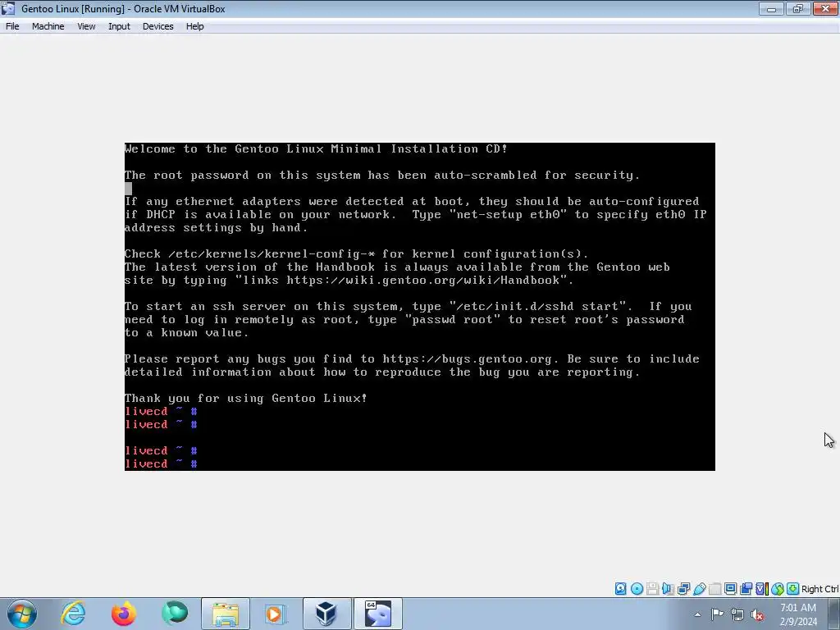
Task: Click the hard disk activity indicator icon
Action: coord(620,589)
